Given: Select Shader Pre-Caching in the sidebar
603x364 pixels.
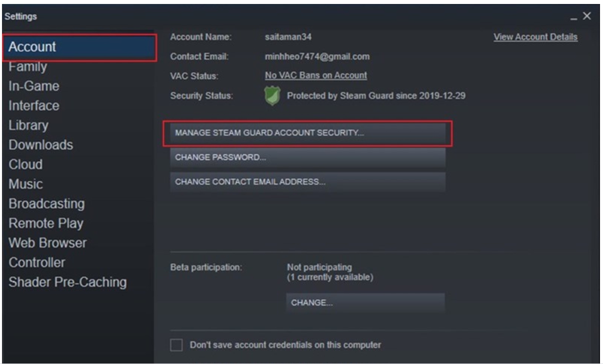Looking at the screenshot, I should coord(67,282).
